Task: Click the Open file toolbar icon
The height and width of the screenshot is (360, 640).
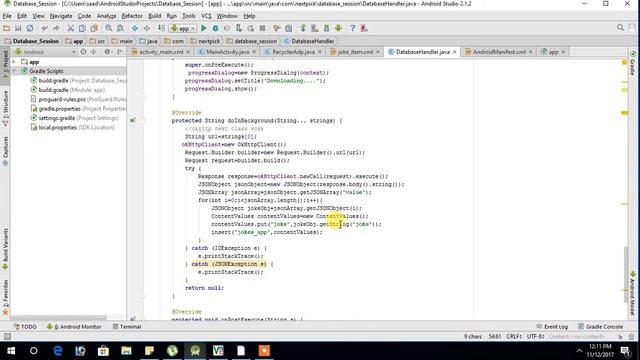Action: point(6,28)
